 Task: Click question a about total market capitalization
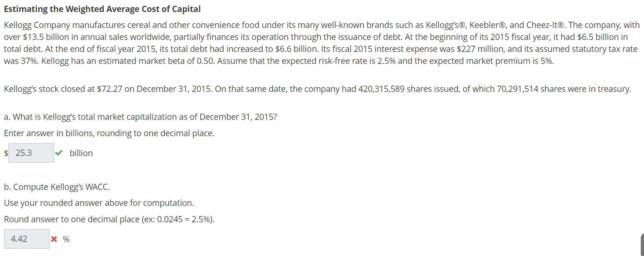(140, 117)
